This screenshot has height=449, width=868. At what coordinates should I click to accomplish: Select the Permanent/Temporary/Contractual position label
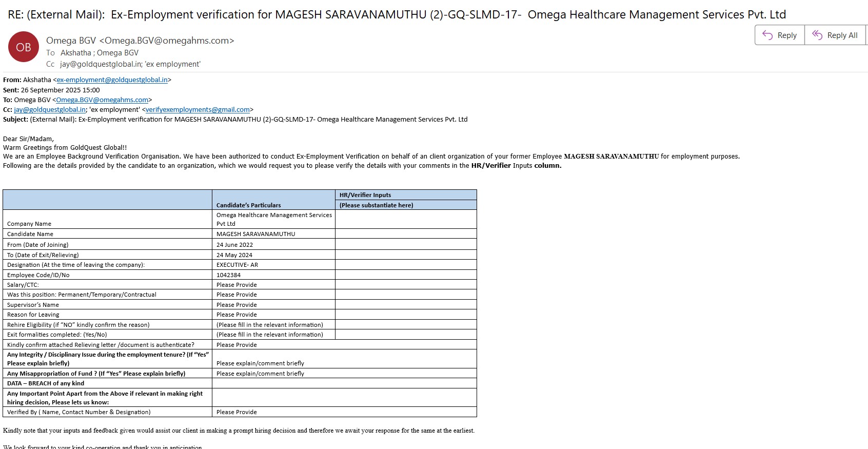coord(82,295)
